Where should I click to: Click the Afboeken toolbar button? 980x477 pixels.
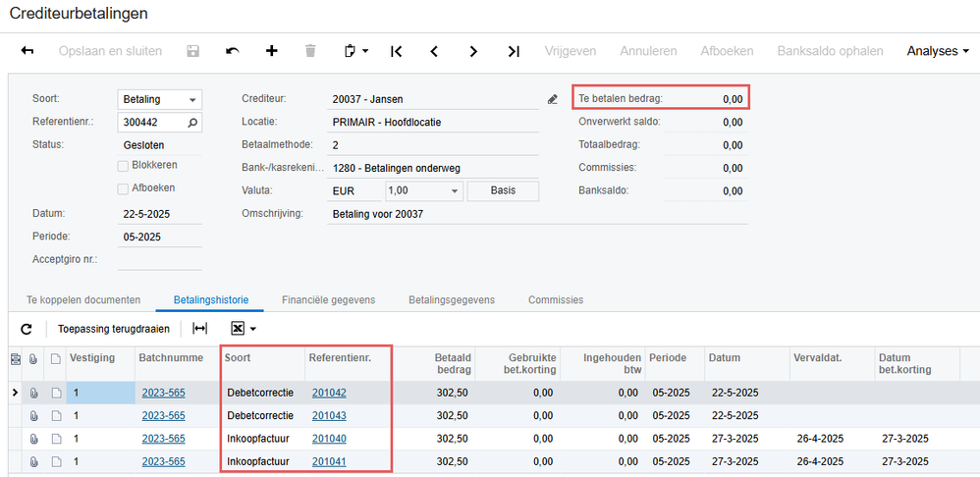727,51
